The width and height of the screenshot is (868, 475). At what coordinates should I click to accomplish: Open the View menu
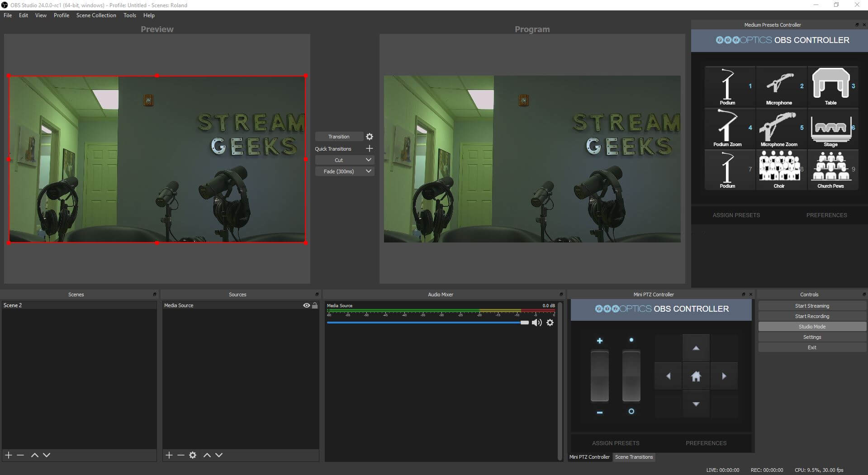click(x=41, y=15)
